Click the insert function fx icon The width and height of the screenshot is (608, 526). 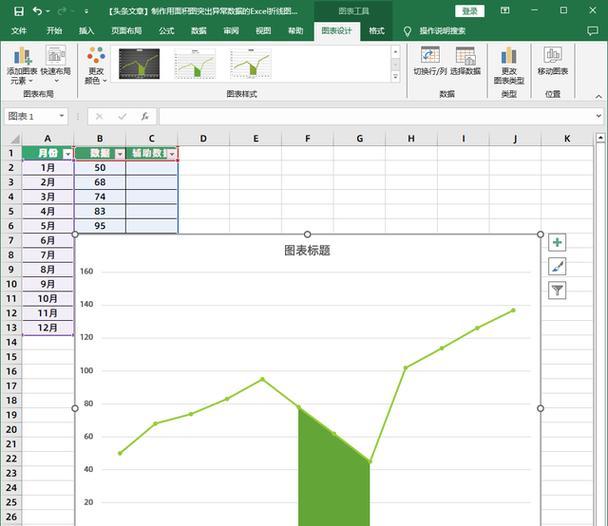[145, 116]
